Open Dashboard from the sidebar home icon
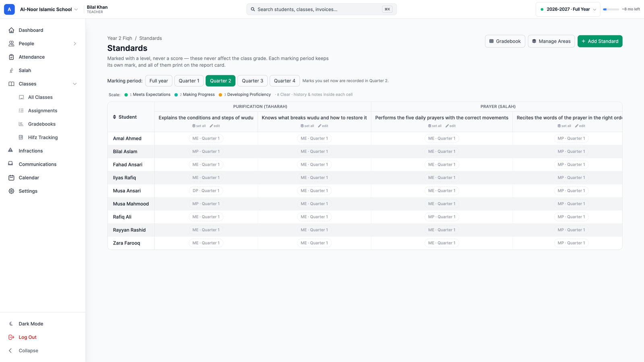The width and height of the screenshot is (644, 362). tap(11, 30)
